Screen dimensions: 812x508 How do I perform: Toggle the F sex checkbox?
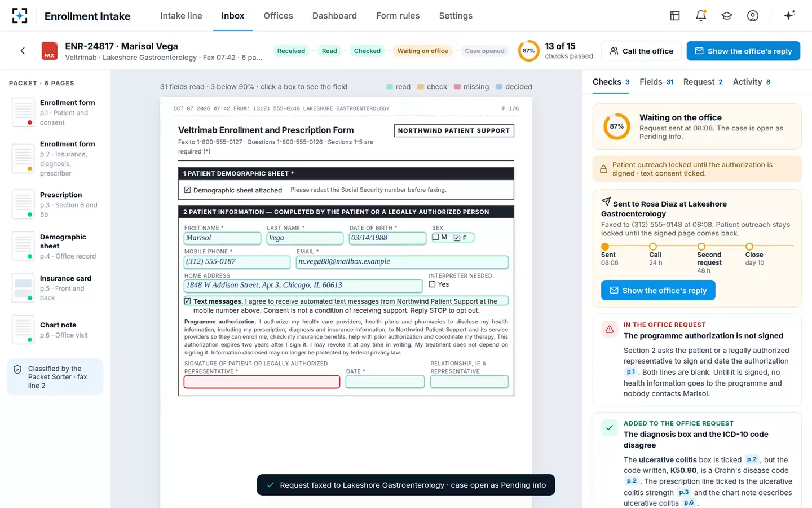tap(457, 238)
